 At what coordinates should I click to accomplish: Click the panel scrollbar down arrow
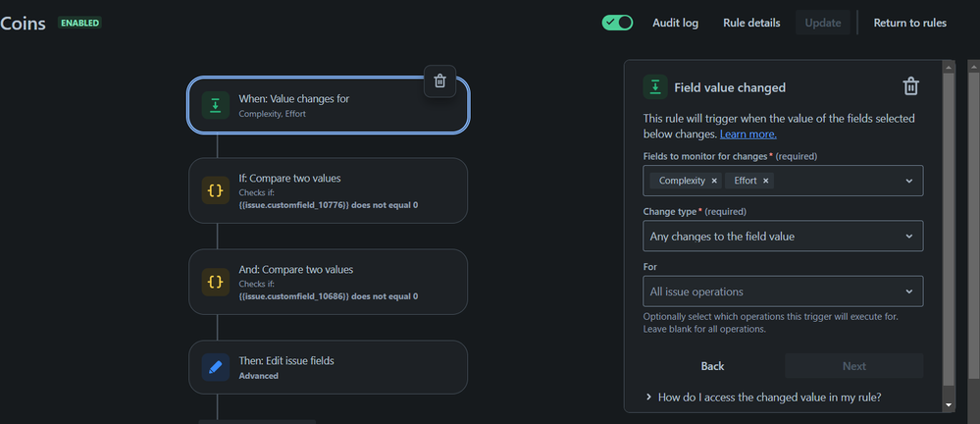949,405
